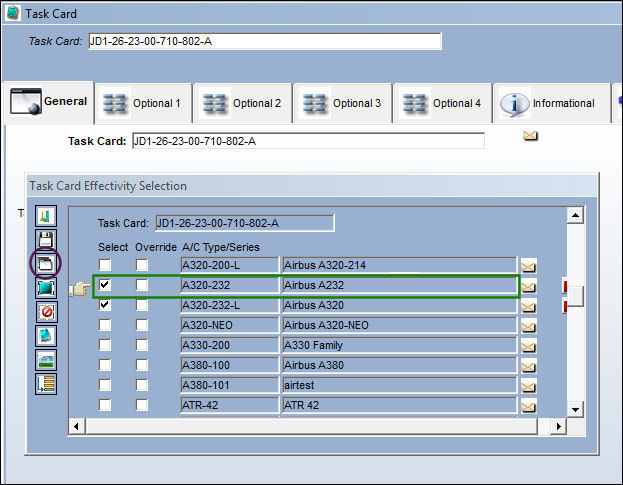Open envelope note icon for A380-101 row
The width and height of the screenshot is (623, 485).
tap(528, 386)
